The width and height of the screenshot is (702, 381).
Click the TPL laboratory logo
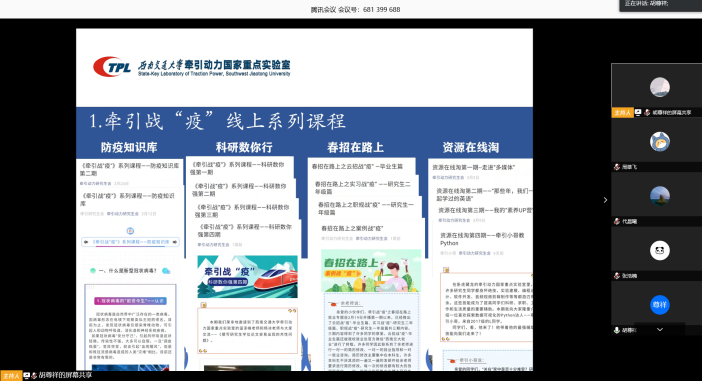[112, 67]
